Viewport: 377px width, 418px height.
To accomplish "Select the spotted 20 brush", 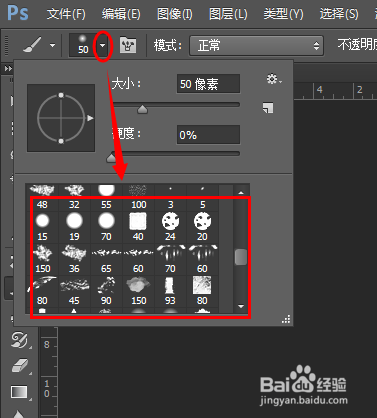I will tap(202, 227).
